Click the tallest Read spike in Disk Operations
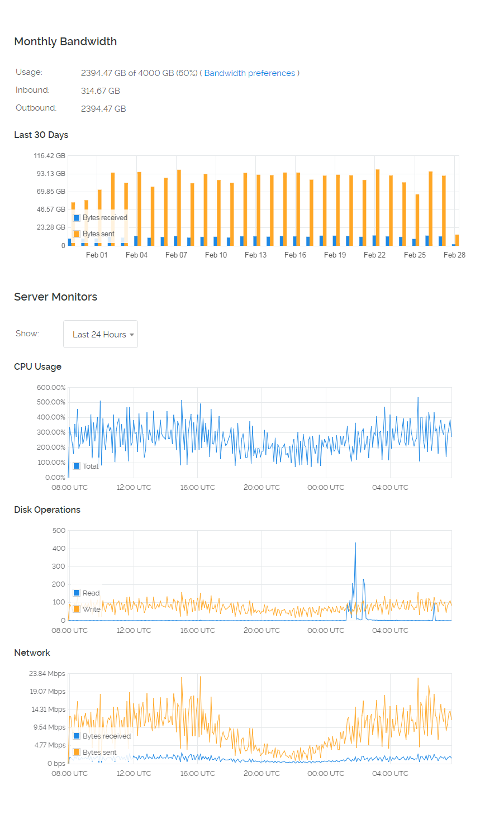Image resolution: width=504 pixels, height=819 pixels. 355,545
